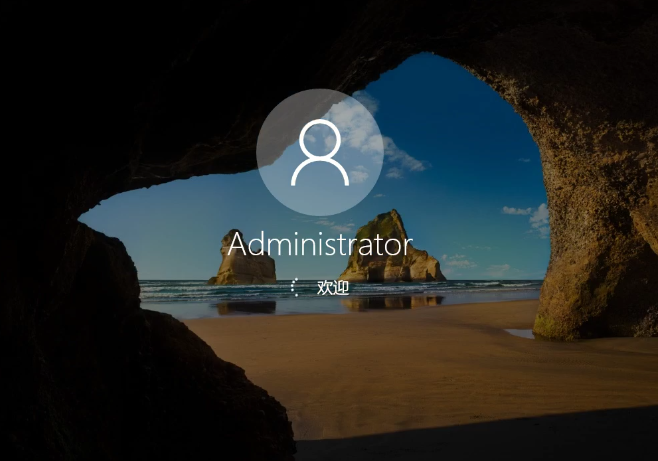Click the letter A at start of Administrator
Screen dimensions: 658x461
tap(237, 244)
